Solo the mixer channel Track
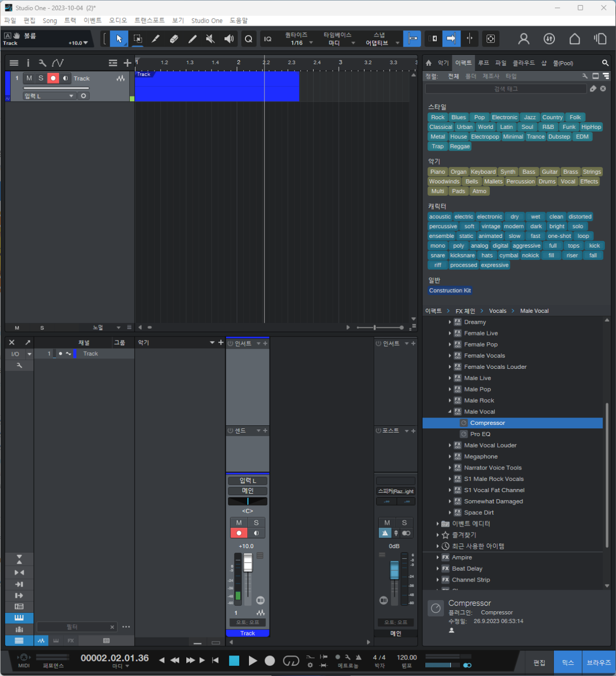The image size is (616, 676). (256, 522)
